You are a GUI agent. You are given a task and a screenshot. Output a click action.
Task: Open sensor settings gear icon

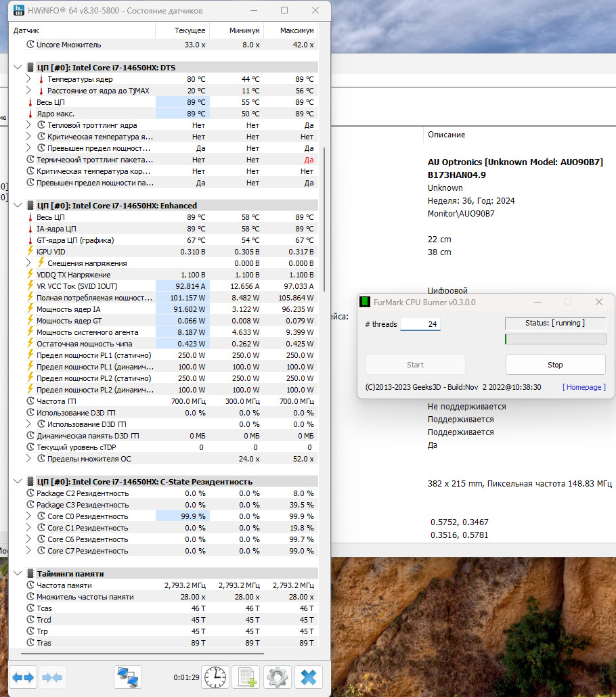277,677
